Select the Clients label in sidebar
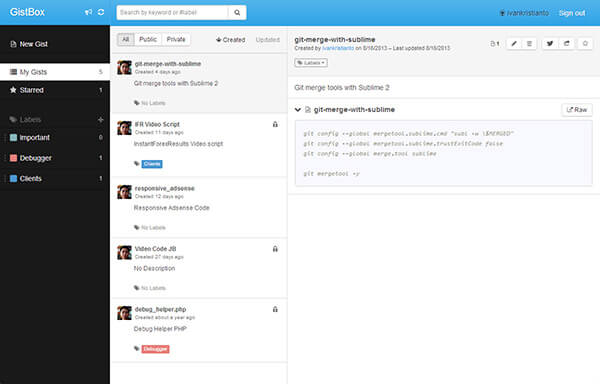The image size is (600, 384). pos(55,179)
